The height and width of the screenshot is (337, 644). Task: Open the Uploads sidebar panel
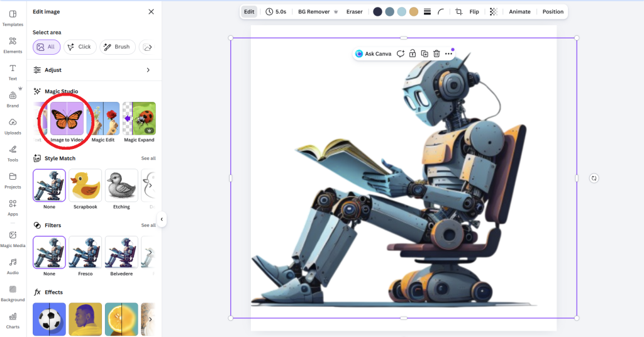point(13,125)
